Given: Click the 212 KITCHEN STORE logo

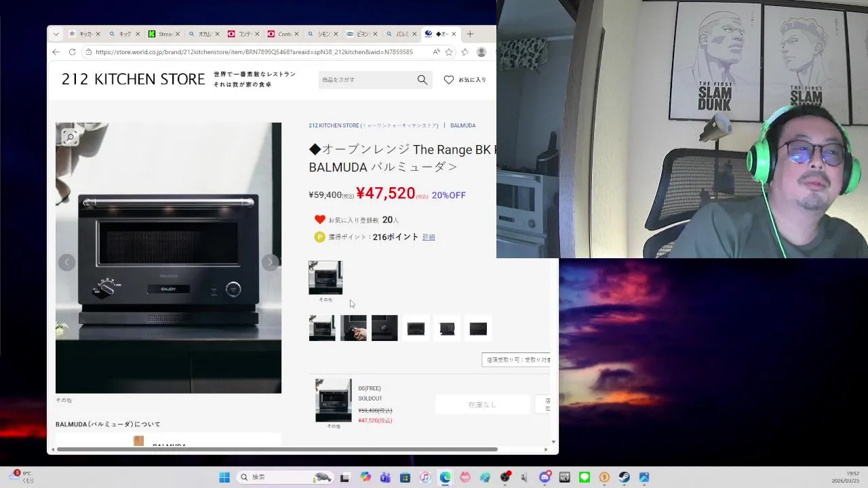Looking at the screenshot, I should (133, 79).
